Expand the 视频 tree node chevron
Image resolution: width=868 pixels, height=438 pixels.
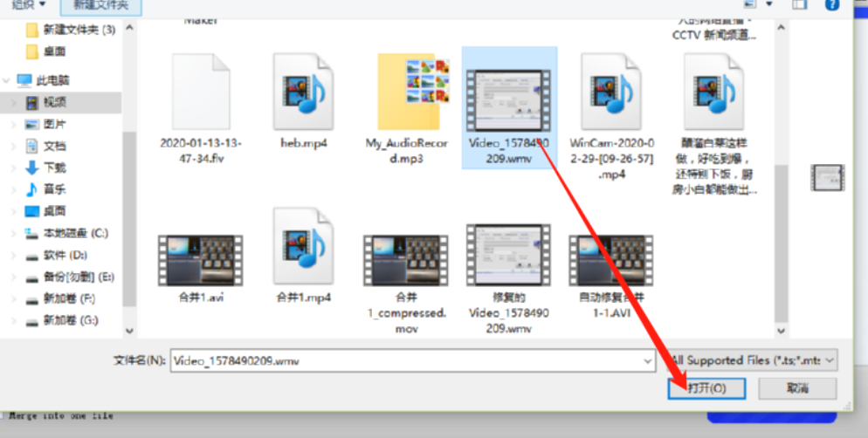[x=14, y=102]
